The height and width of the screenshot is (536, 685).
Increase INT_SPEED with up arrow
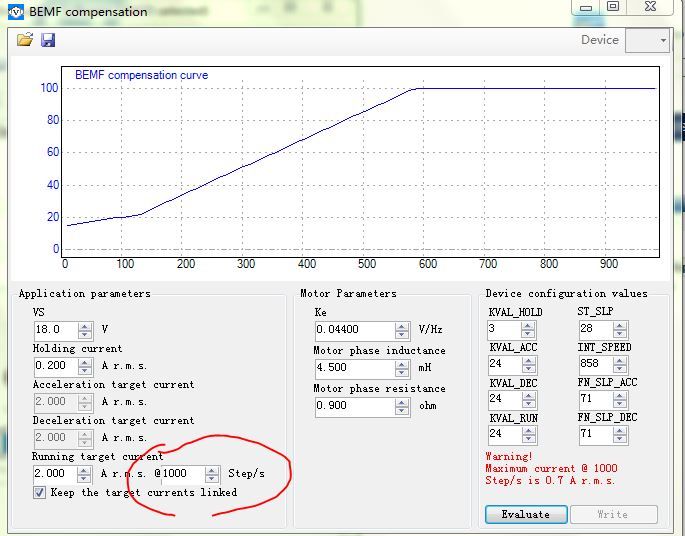coord(619,361)
